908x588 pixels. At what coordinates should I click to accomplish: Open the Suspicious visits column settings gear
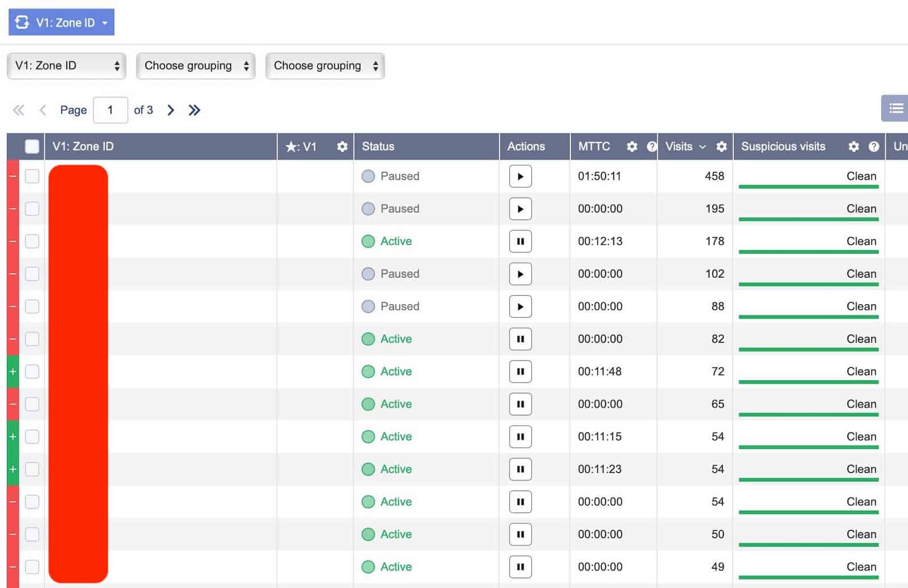click(x=854, y=146)
